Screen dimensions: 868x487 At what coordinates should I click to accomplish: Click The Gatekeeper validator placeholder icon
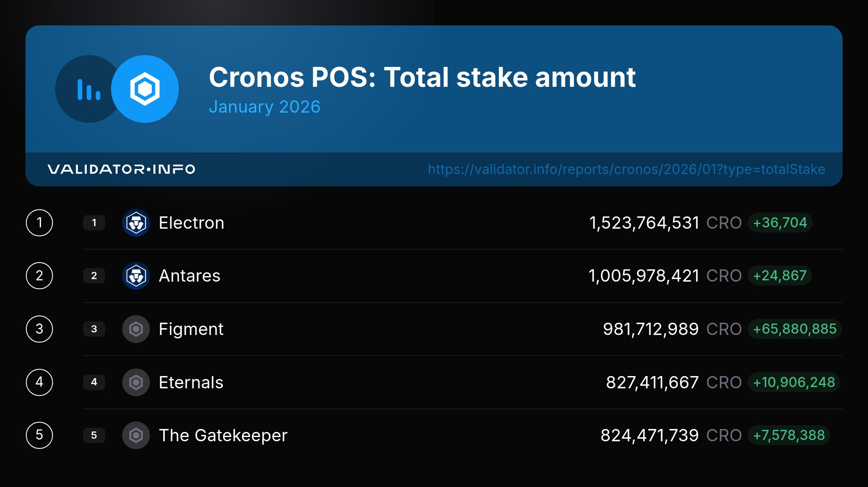tap(136, 435)
